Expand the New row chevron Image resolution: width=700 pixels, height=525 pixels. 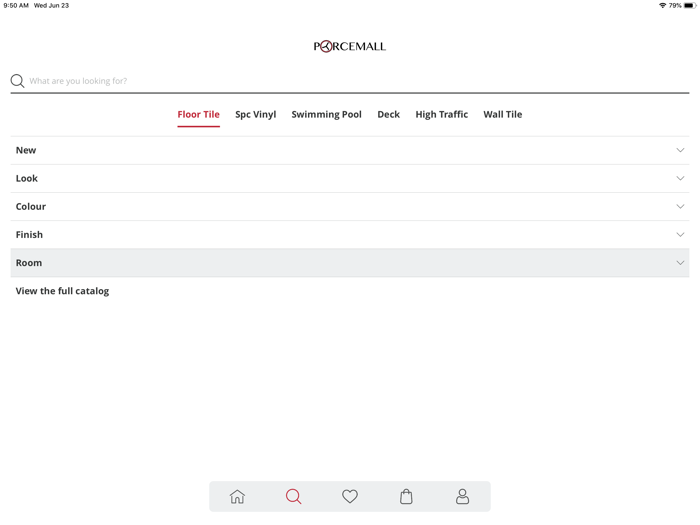680,150
